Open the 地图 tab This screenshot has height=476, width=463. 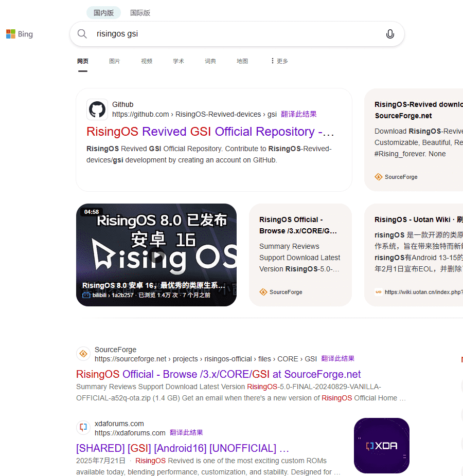[242, 61]
